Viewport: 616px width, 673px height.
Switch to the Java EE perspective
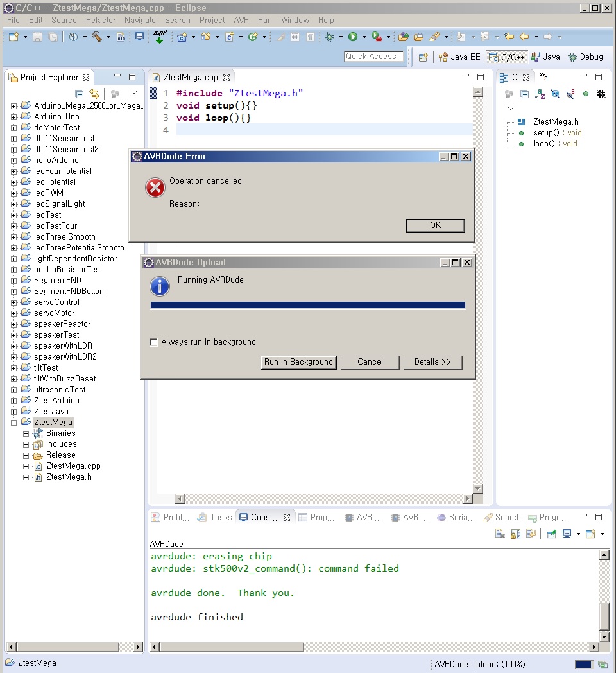(x=459, y=57)
